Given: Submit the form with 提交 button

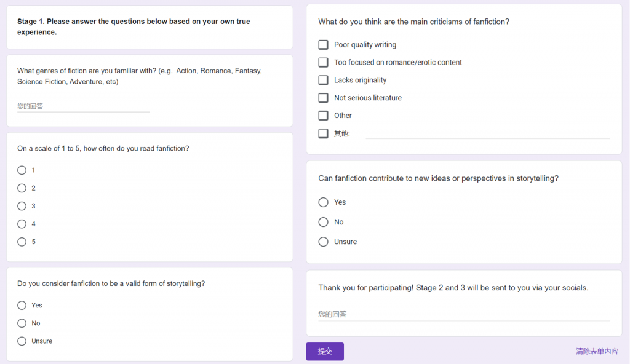Looking at the screenshot, I should click(x=325, y=351).
